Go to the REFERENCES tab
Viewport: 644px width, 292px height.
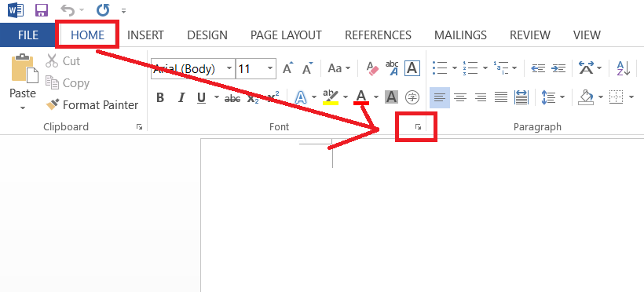[378, 35]
